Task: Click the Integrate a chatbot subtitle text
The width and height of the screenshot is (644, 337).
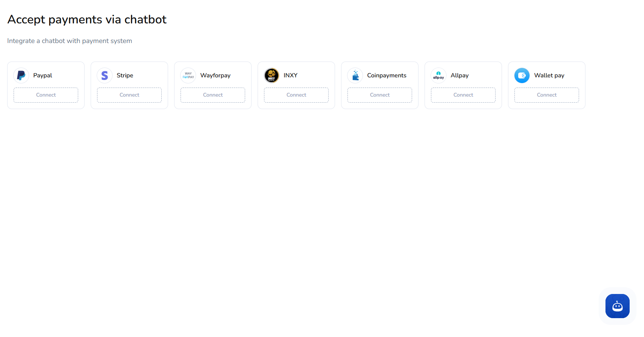Action: (x=69, y=41)
